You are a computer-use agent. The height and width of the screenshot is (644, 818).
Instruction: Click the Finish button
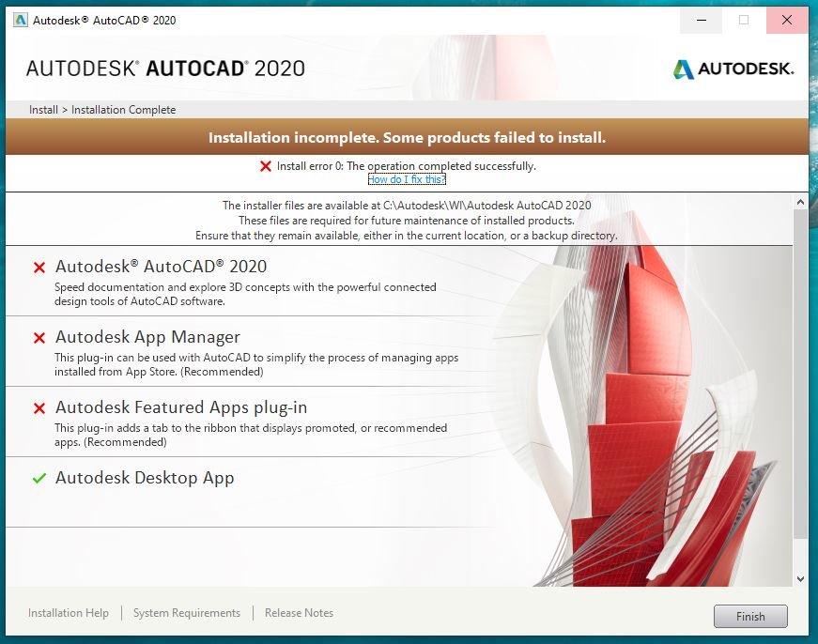[x=750, y=617]
